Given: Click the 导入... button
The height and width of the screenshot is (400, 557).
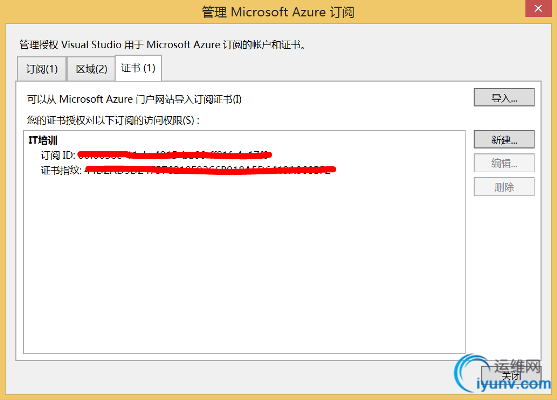Looking at the screenshot, I should [x=504, y=98].
